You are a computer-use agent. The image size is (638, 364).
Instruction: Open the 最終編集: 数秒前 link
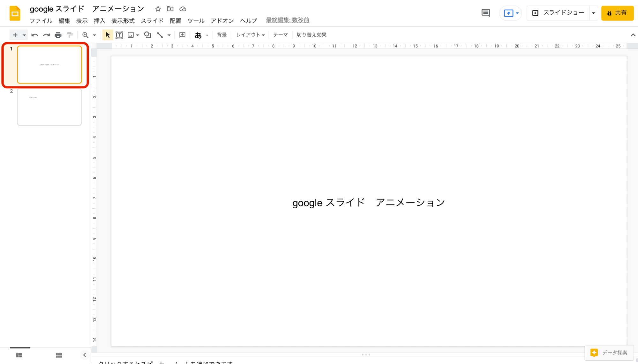pyautogui.click(x=288, y=20)
